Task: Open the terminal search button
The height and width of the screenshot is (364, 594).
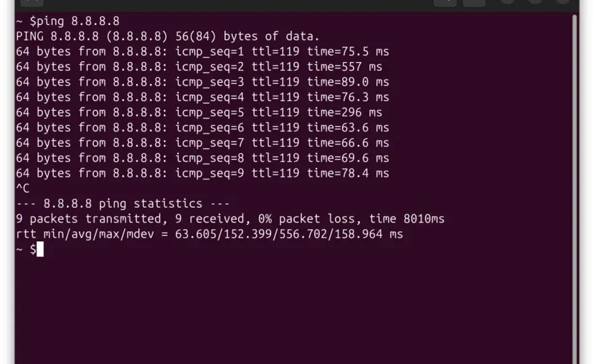Action: tap(445, 3)
